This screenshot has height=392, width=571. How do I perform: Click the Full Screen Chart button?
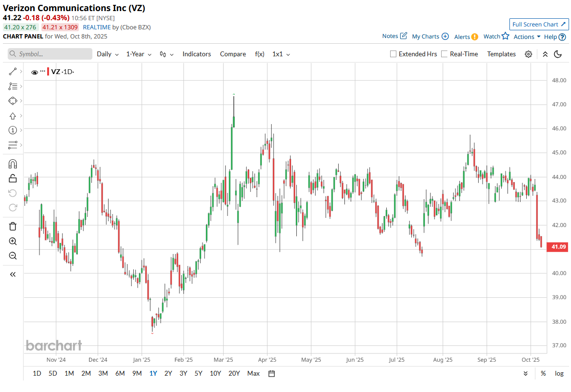tap(539, 25)
